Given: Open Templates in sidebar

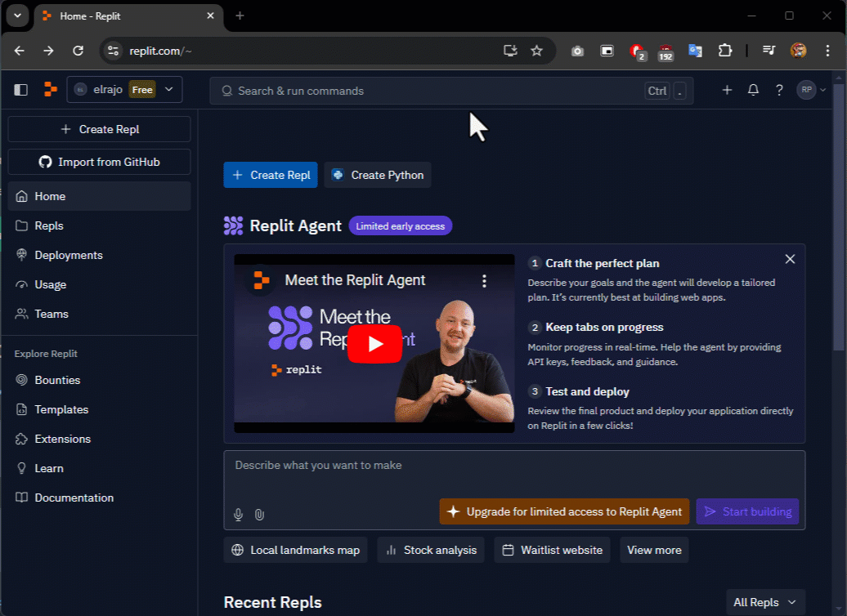Looking at the screenshot, I should pos(100,409).
